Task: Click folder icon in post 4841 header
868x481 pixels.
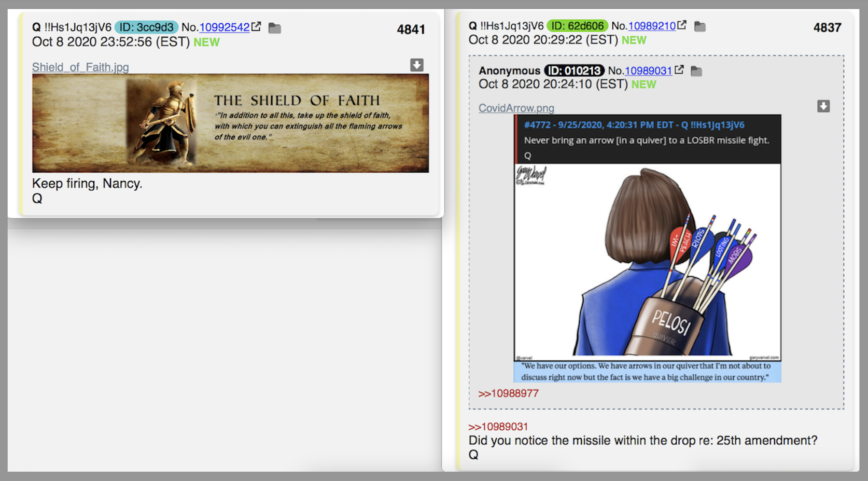Action: tap(275, 28)
